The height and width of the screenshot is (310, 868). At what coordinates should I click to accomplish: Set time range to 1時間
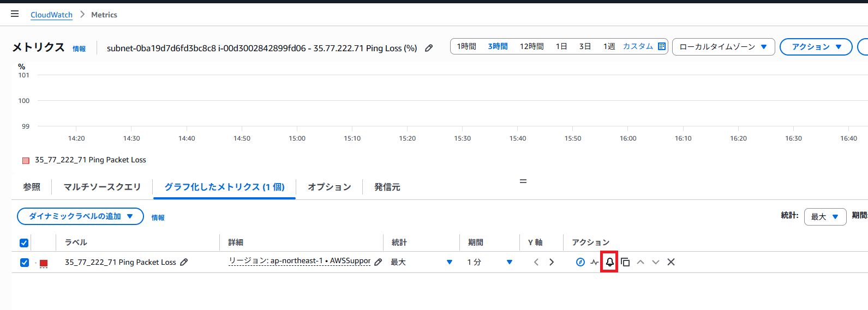click(466, 46)
